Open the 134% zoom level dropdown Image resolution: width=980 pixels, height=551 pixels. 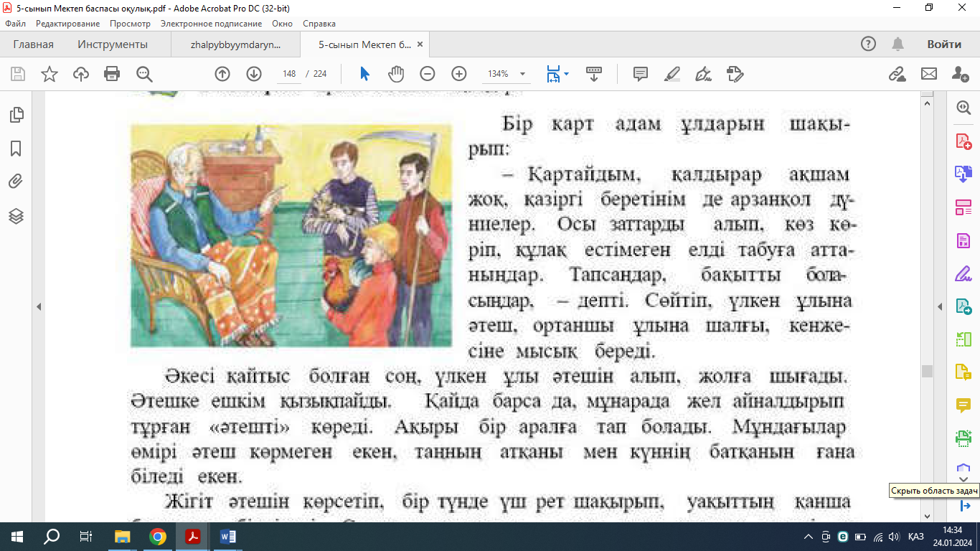coord(509,74)
